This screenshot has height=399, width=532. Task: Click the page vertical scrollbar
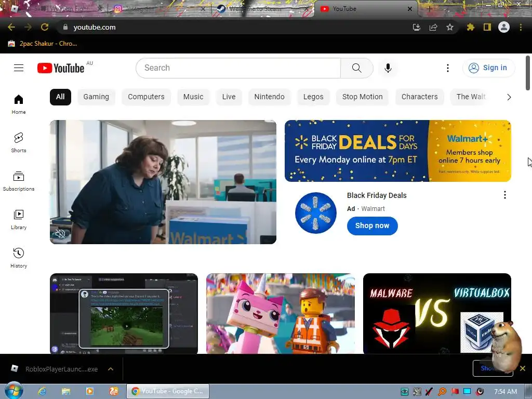[528, 73]
